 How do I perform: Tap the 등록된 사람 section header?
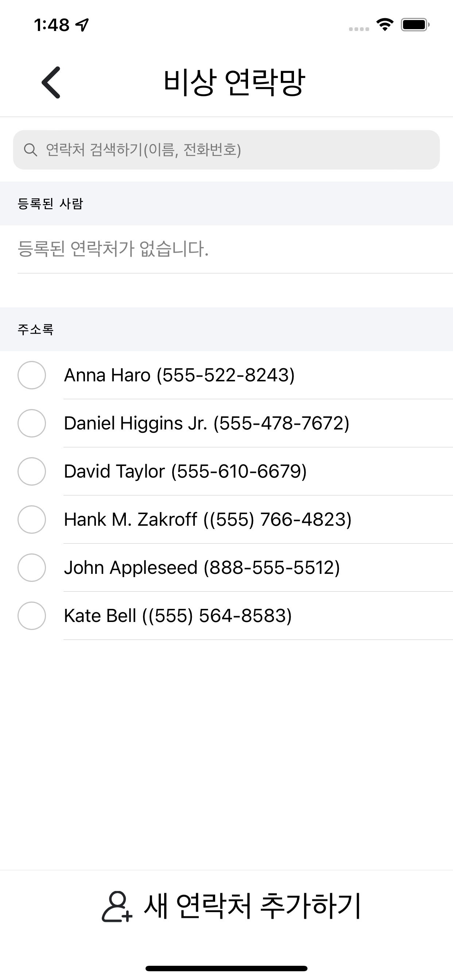click(226, 203)
